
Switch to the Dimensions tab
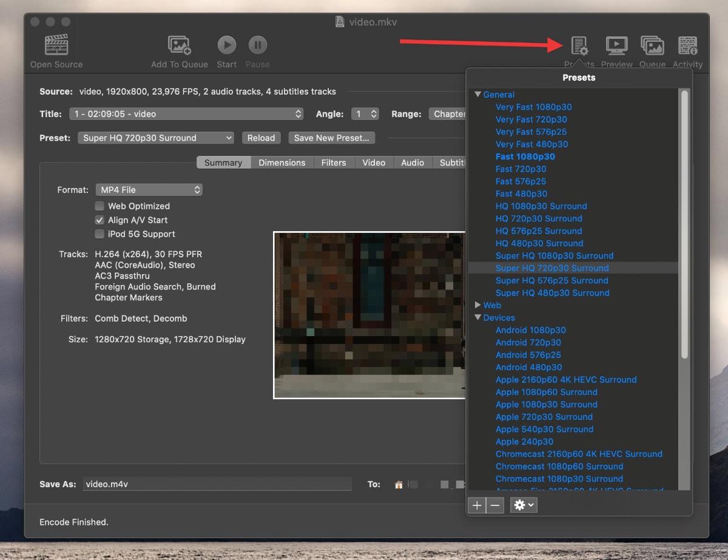coord(282,163)
